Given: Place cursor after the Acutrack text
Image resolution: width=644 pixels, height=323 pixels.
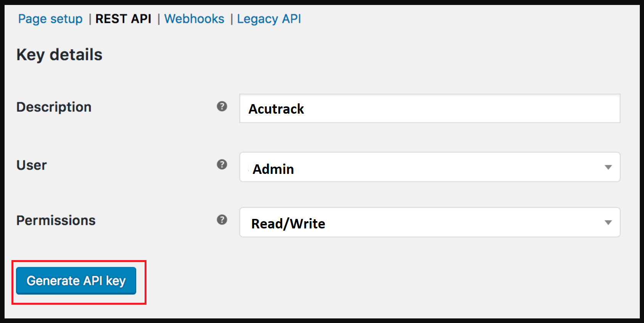Looking at the screenshot, I should click(x=305, y=109).
